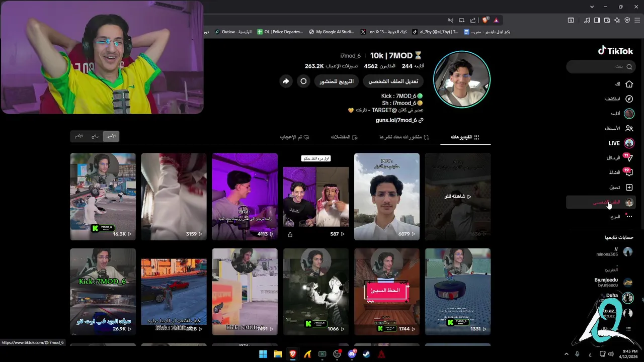Click the share arrow button on the profile
Screen dimensions: 644x362
(286, 81)
